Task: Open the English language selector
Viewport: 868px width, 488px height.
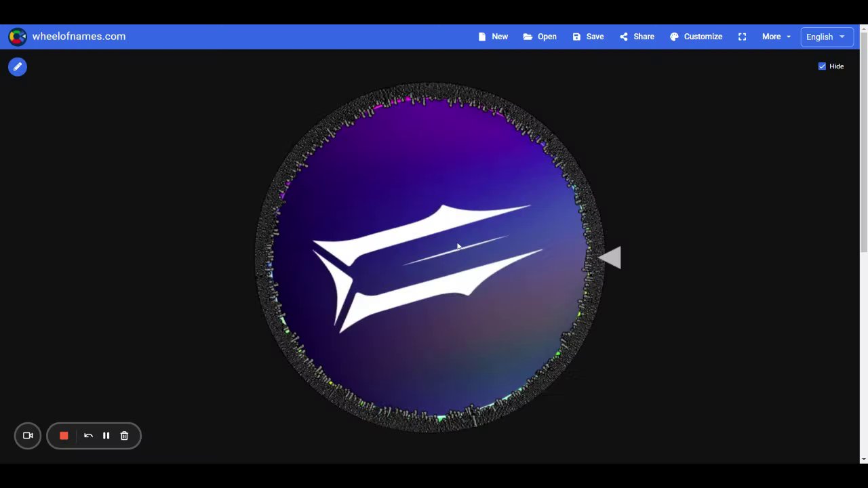Action: point(826,37)
